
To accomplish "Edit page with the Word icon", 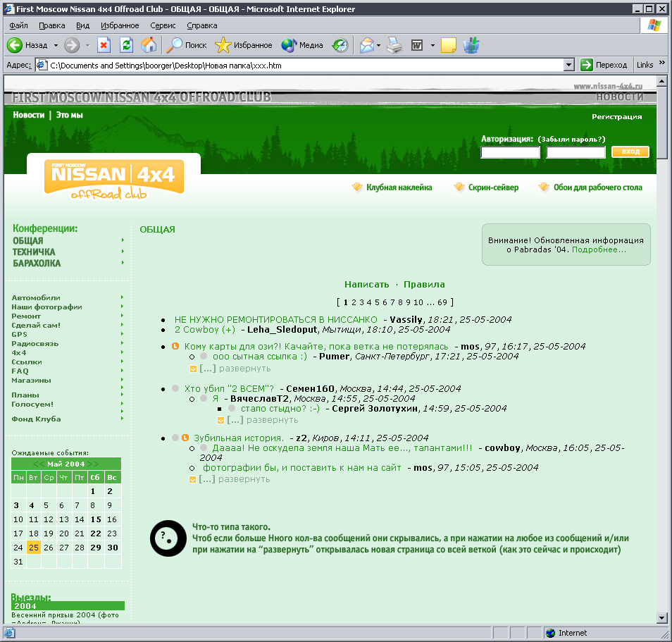I will tap(417, 45).
